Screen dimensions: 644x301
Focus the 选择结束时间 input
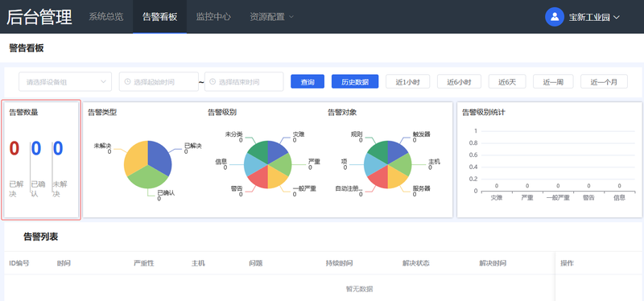coord(244,82)
